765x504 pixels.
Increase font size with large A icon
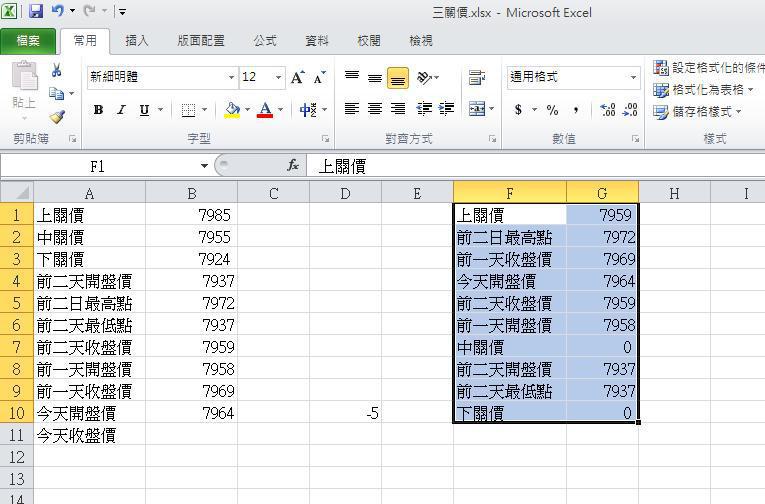tap(298, 77)
